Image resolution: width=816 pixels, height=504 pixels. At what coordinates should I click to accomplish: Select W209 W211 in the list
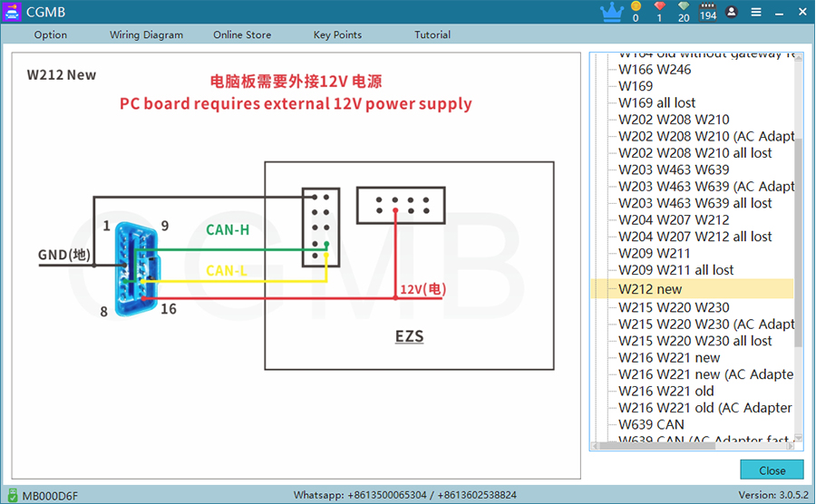[654, 253]
